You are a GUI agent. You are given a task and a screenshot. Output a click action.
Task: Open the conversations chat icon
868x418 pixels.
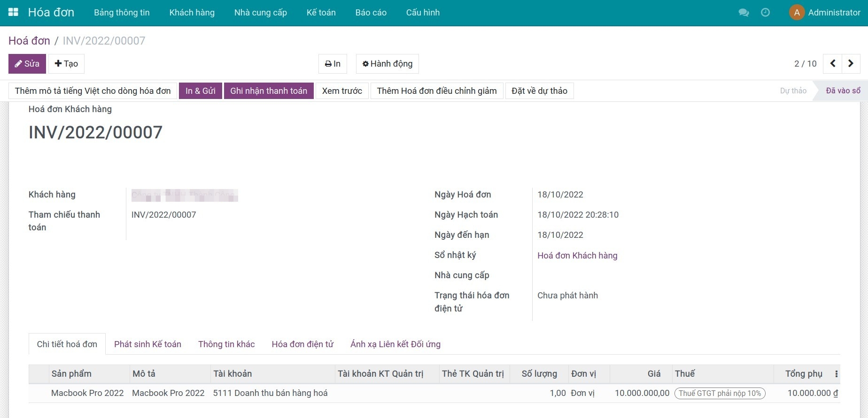click(744, 13)
